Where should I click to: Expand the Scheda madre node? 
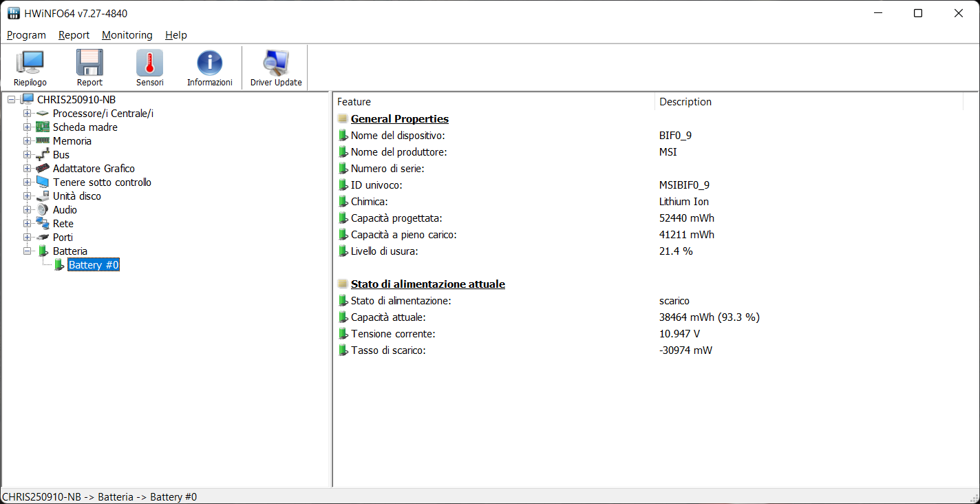click(27, 127)
